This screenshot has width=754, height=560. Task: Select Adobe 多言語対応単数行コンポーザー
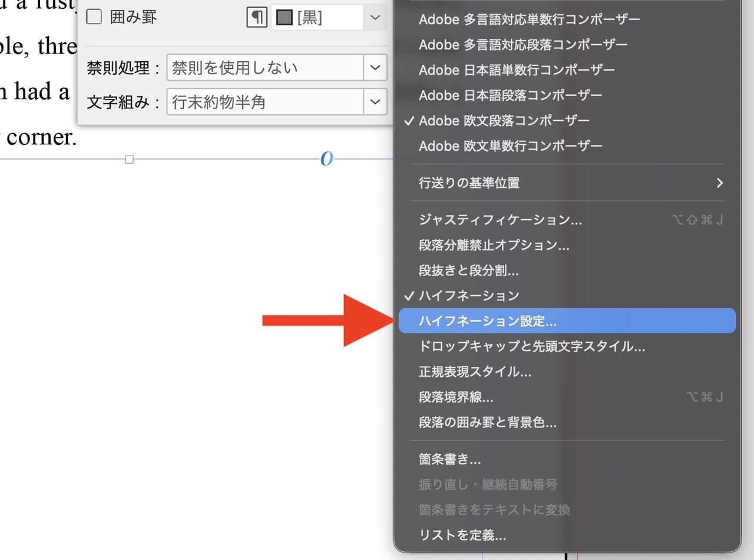pos(567,19)
